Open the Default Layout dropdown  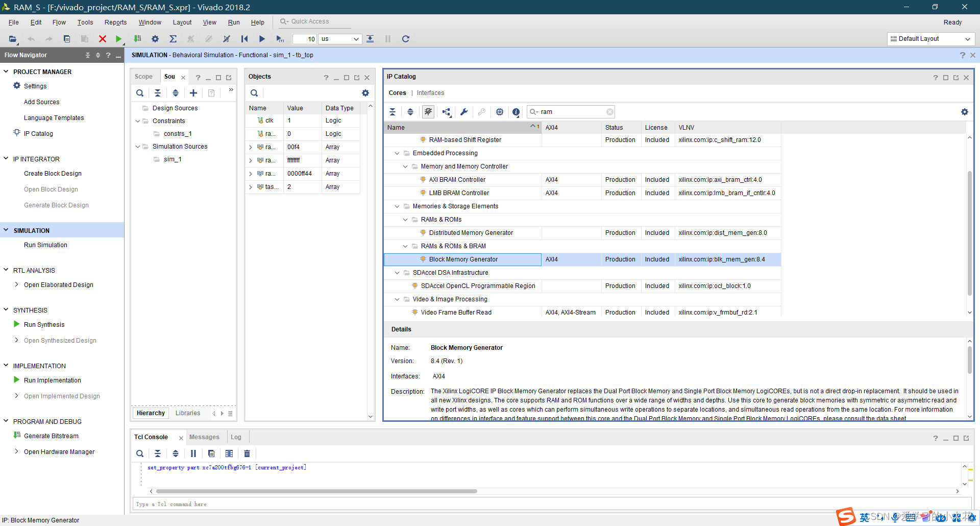(930, 39)
